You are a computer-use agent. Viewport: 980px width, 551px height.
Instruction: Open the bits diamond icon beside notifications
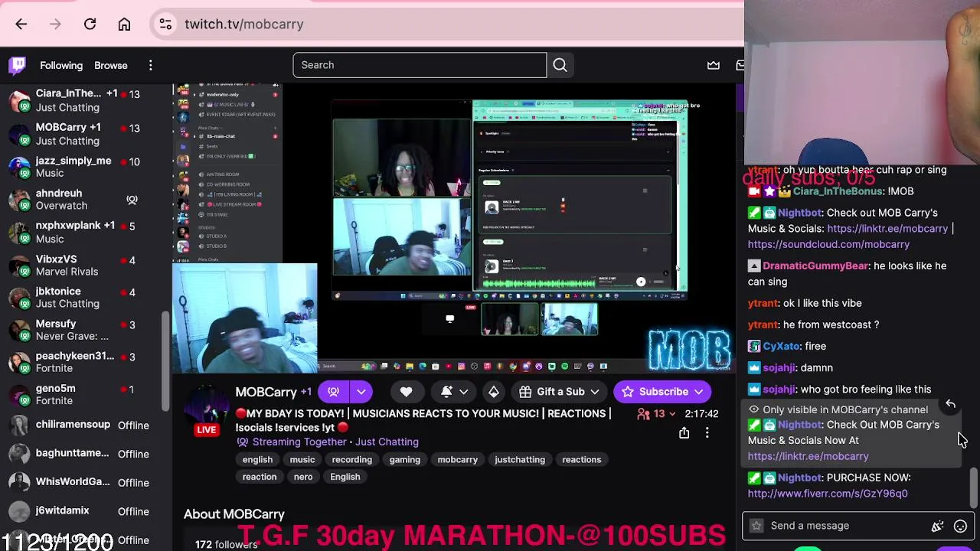tap(494, 392)
